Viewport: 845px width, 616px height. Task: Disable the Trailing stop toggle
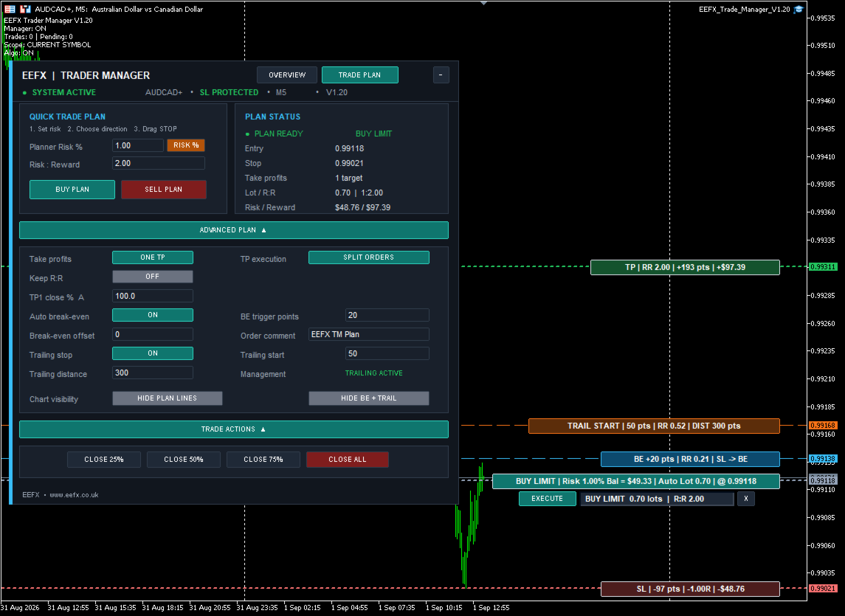coord(153,353)
